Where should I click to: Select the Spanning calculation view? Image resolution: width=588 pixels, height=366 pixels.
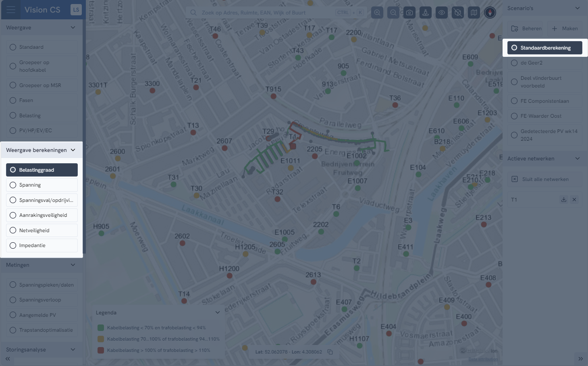click(x=42, y=185)
